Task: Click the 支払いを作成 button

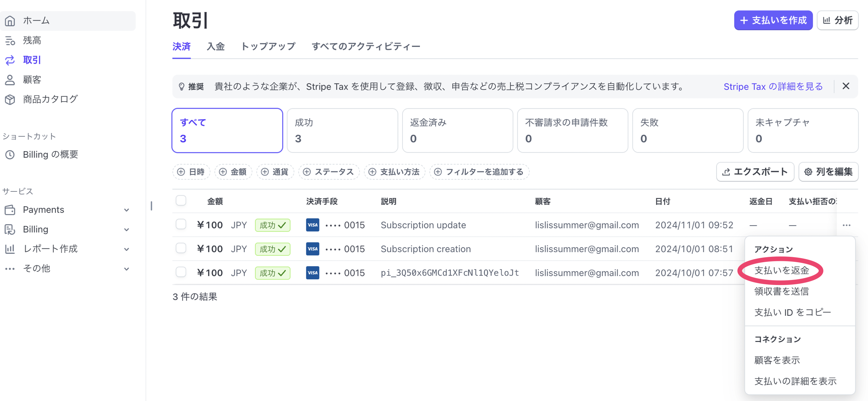Action: click(773, 20)
